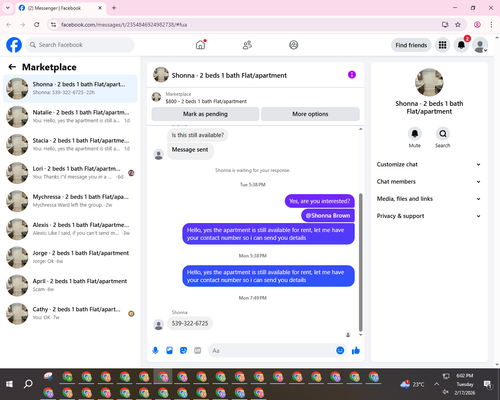
Task: Open the taskbar clock and date
Action: [465, 384]
